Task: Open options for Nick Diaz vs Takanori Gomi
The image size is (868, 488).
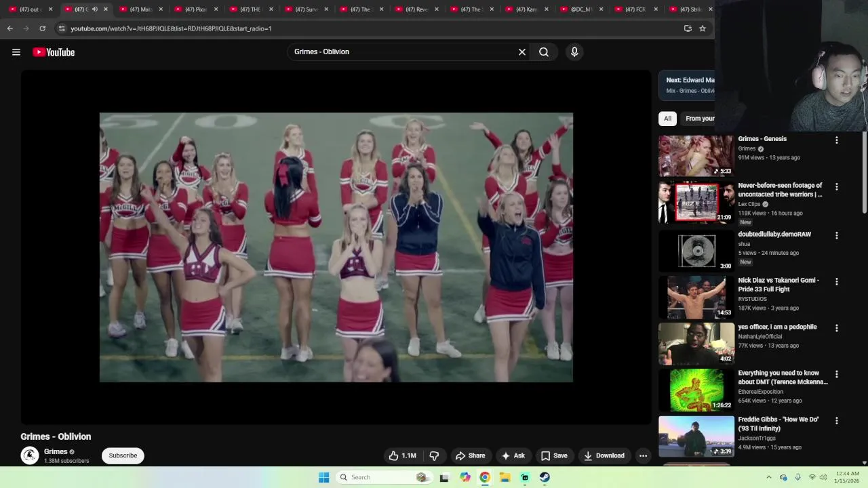Action: [x=836, y=281]
